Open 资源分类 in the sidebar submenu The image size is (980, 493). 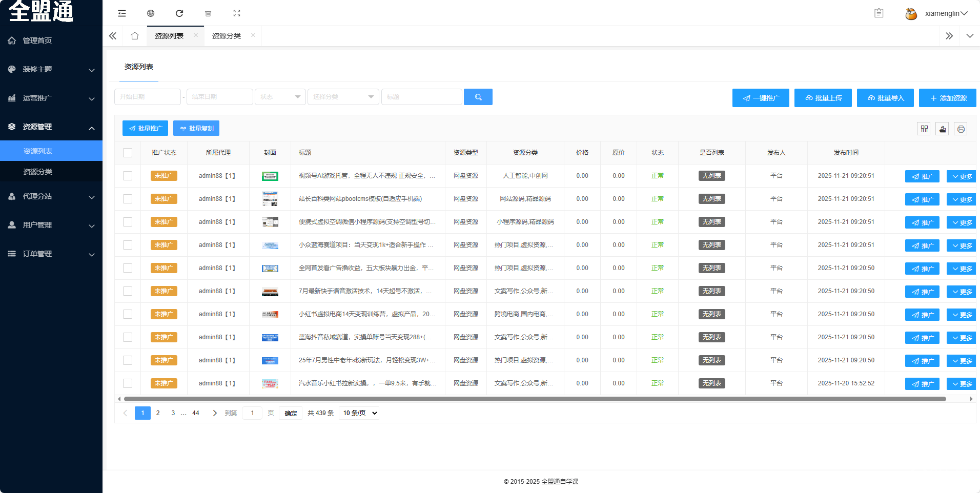coord(38,172)
